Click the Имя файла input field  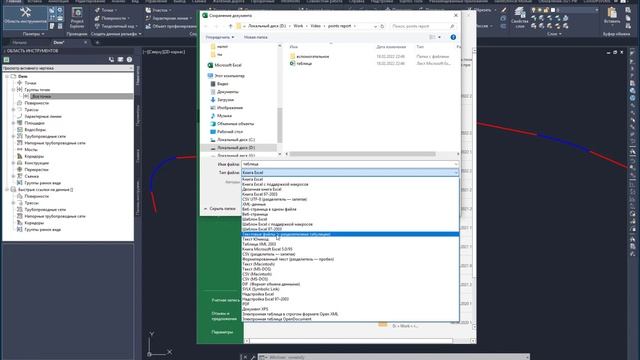tap(350, 164)
